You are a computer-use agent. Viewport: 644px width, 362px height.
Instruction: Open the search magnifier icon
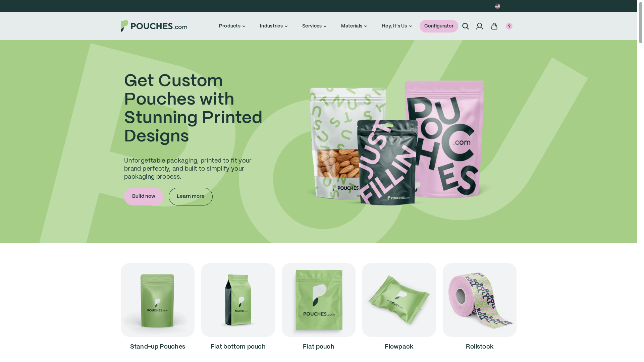pos(465,26)
